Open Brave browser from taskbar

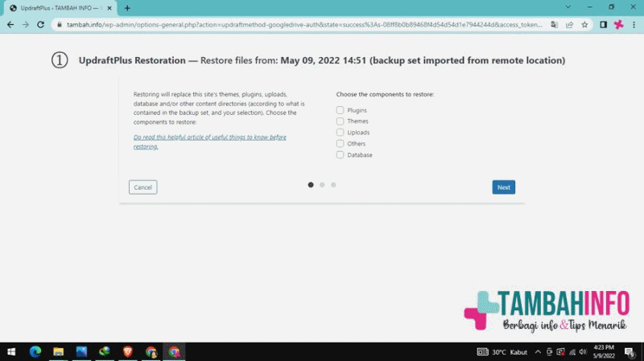[x=128, y=351]
